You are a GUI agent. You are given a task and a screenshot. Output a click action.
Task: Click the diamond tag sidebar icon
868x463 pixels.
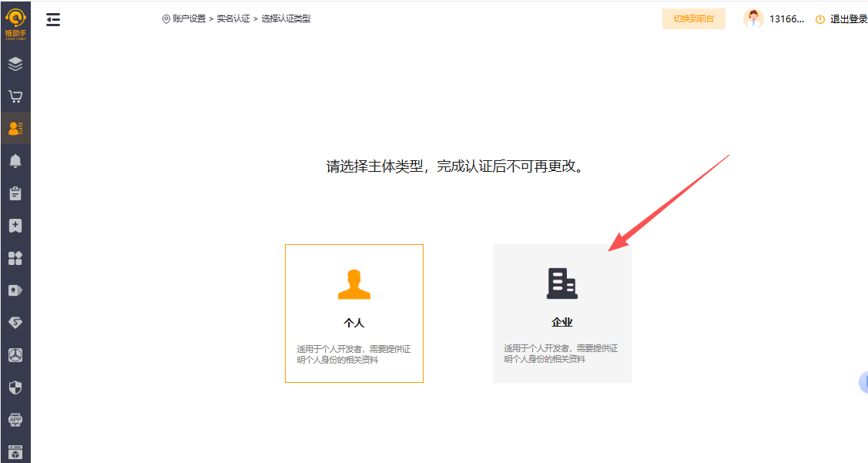[15, 323]
